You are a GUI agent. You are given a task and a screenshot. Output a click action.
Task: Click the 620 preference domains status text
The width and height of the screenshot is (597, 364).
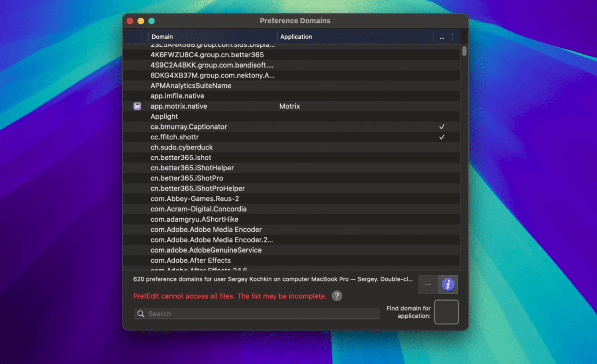tap(273, 279)
